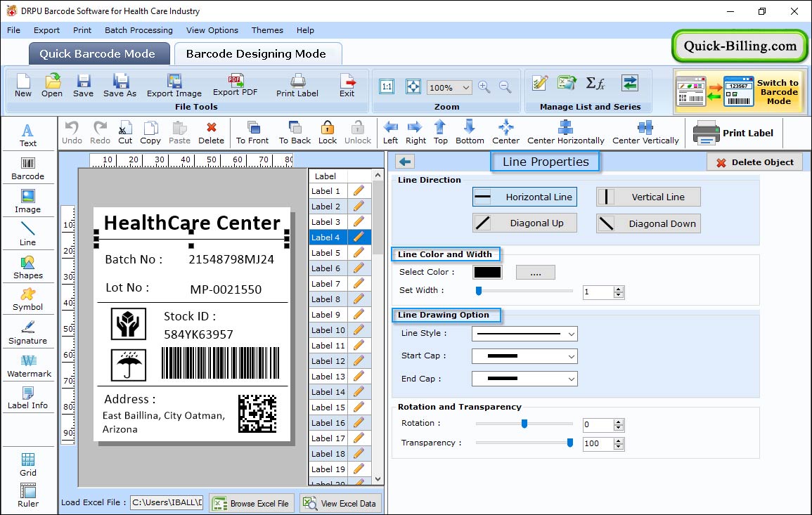Save the current label
The image size is (812, 515).
[x=84, y=86]
